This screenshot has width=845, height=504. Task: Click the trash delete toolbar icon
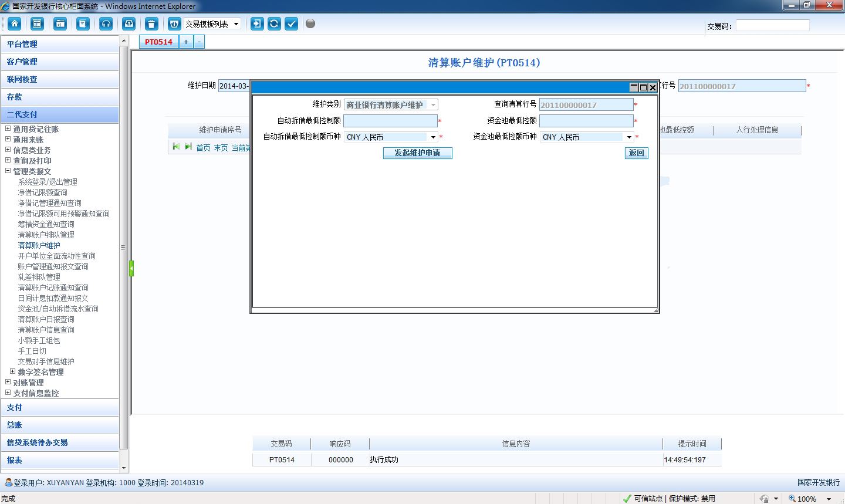tap(151, 23)
